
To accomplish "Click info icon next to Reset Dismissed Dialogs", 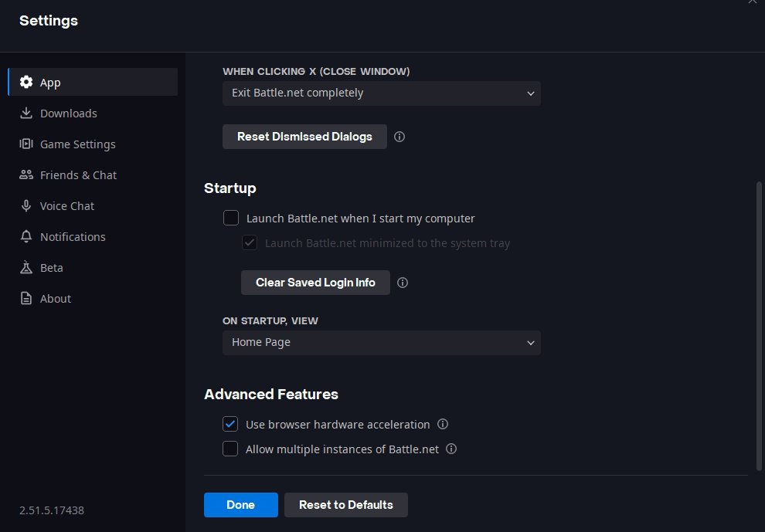I will click(x=399, y=137).
